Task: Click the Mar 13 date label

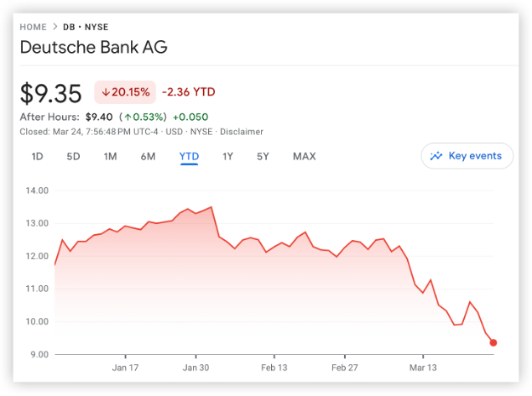Action: click(x=423, y=367)
